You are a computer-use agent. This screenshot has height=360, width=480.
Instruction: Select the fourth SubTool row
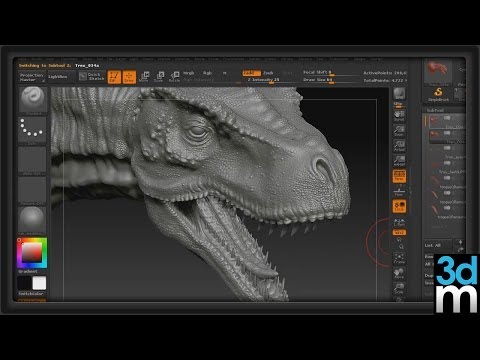click(x=447, y=167)
